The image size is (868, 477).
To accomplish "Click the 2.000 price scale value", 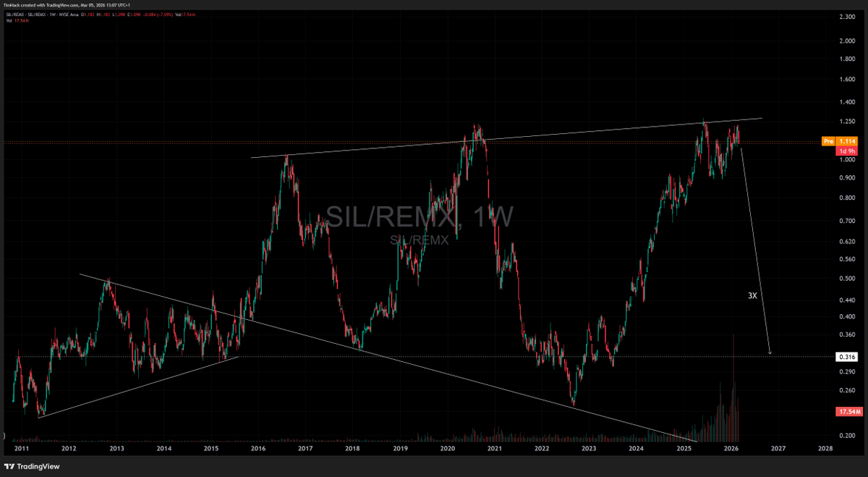I will pos(847,41).
